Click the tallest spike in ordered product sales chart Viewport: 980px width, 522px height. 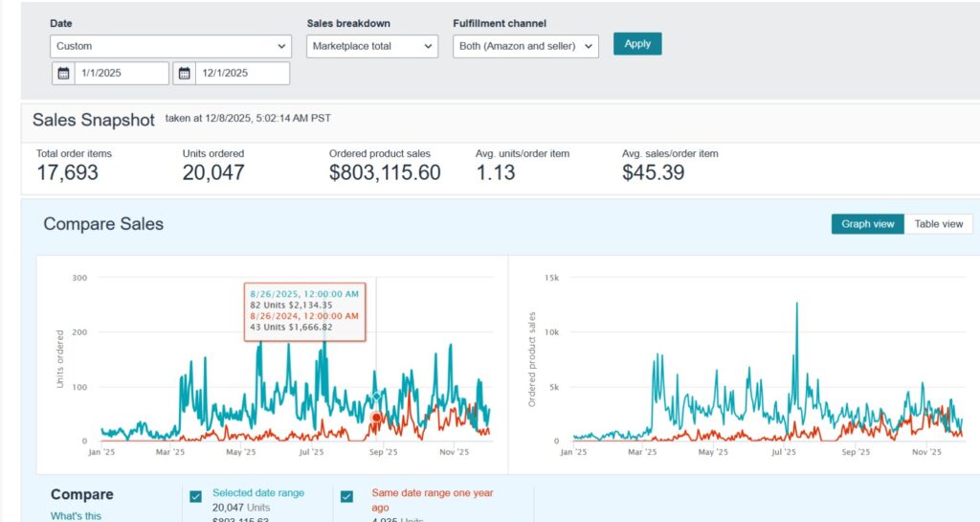(x=796, y=306)
